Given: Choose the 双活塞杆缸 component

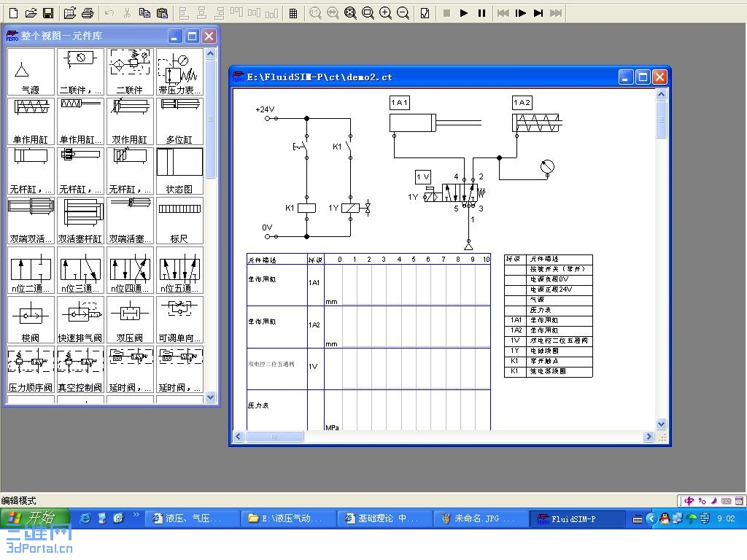Looking at the screenshot, I should coord(80,220).
